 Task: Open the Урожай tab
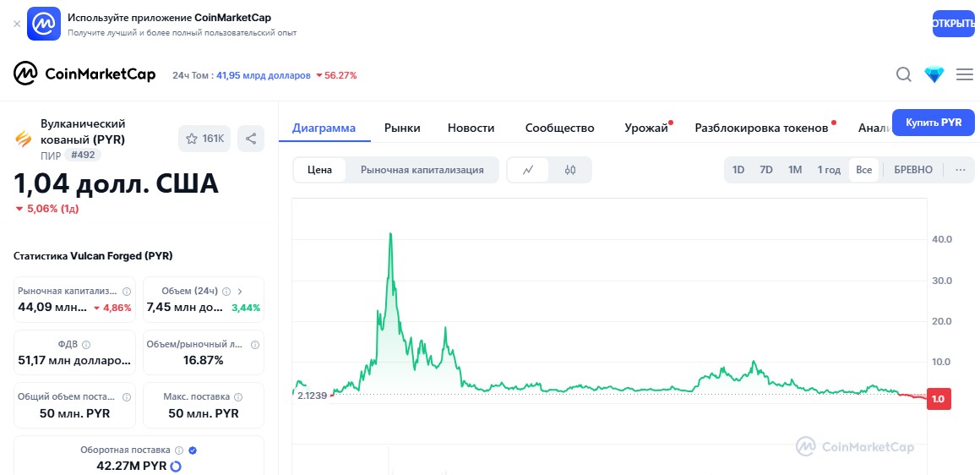(x=646, y=128)
